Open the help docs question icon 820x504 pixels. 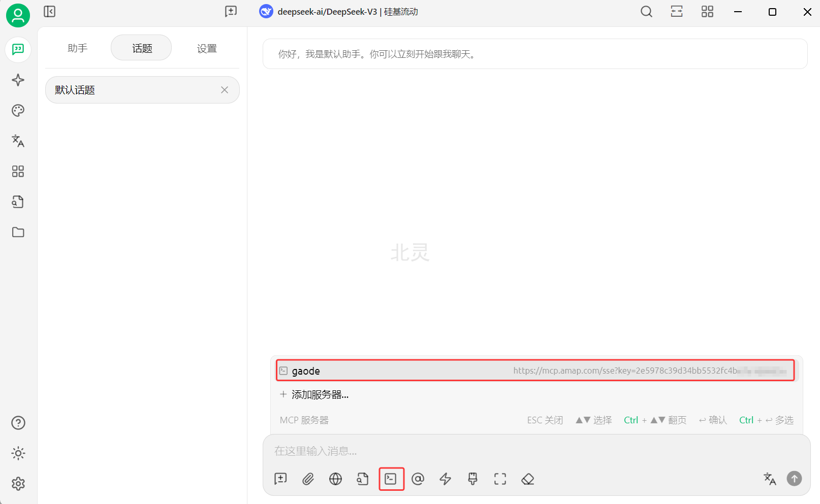coord(18,423)
